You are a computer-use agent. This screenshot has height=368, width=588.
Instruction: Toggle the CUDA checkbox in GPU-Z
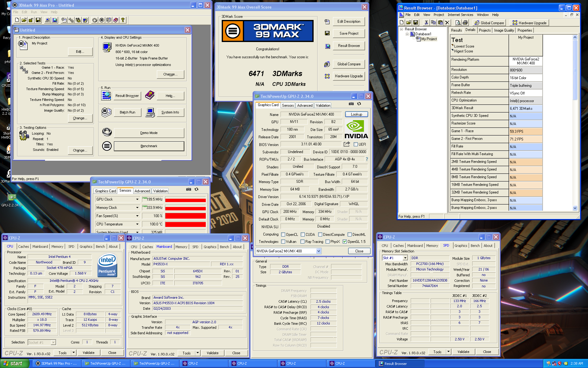tap(303, 235)
